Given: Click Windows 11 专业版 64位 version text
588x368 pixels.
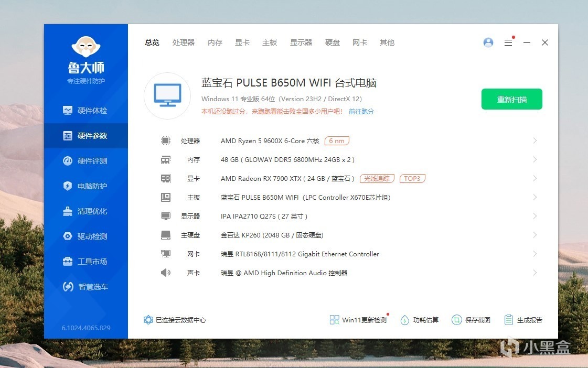Looking at the screenshot, I should coord(282,99).
